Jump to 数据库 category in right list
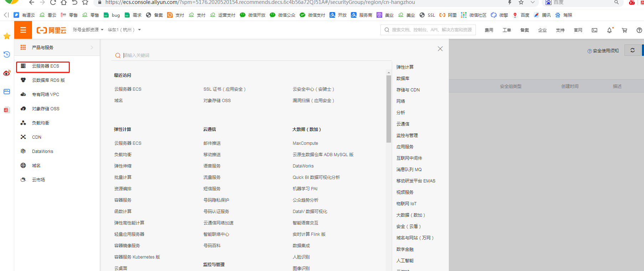Screen dimensions: 644x271 [x=403, y=78]
